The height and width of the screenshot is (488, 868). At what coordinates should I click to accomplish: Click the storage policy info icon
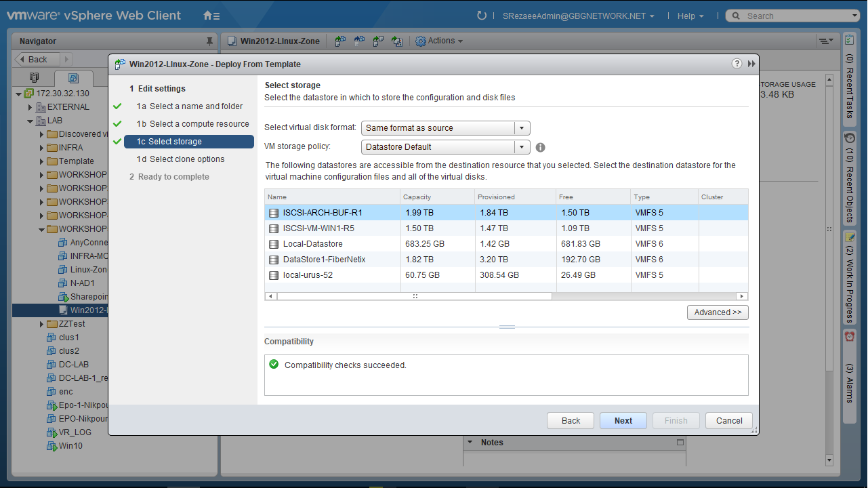(x=540, y=147)
